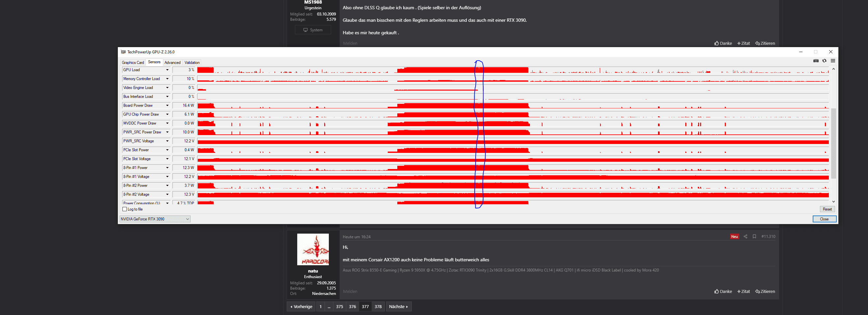The height and width of the screenshot is (315, 868).
Task: Open the PCIe Slot Power sensor dropdown
Action: point(167,150)
